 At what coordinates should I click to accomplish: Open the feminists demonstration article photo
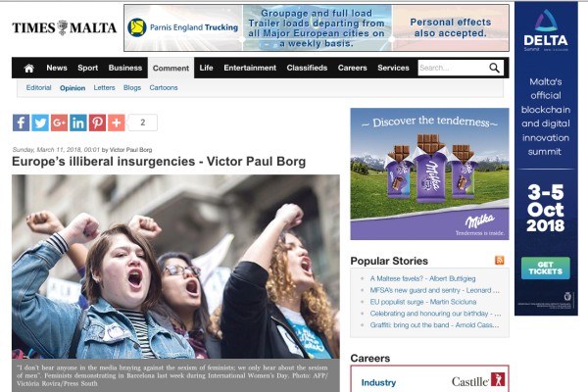click(175, 267)
